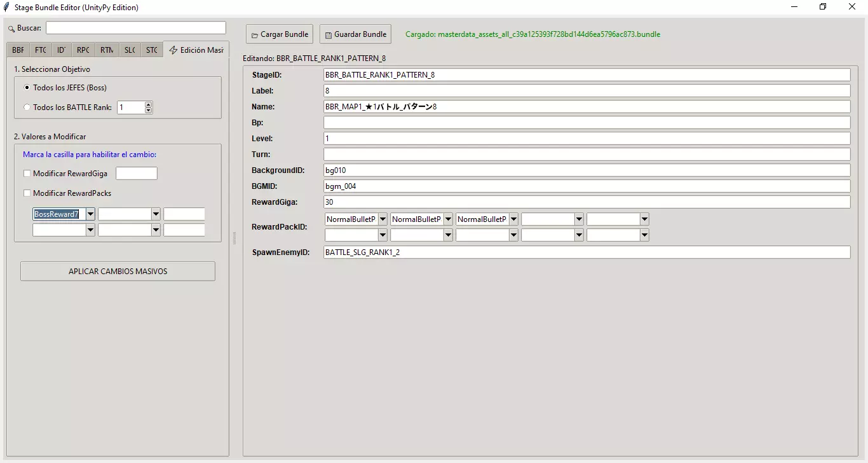Click the StageID field with BBR_BATTLE_RANK1_PATTERN_8
Screen dimensions: 868x463
point(587,75)
